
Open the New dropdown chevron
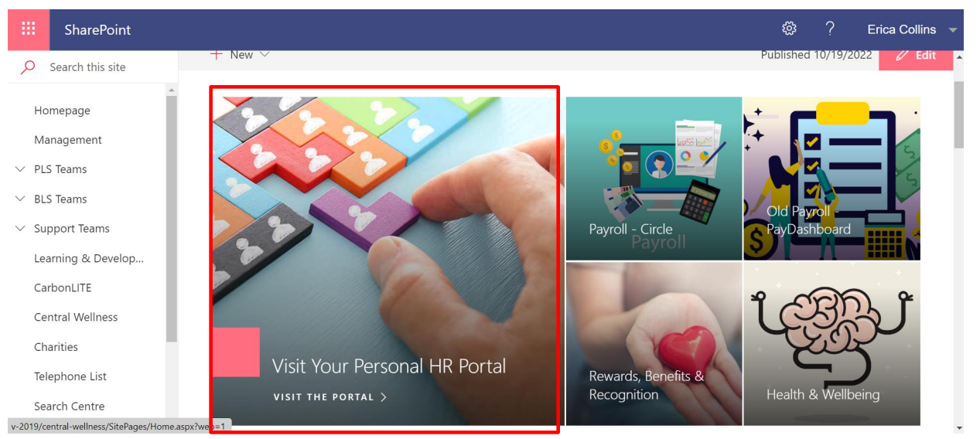pyautogui.click(x=265, y=55)
